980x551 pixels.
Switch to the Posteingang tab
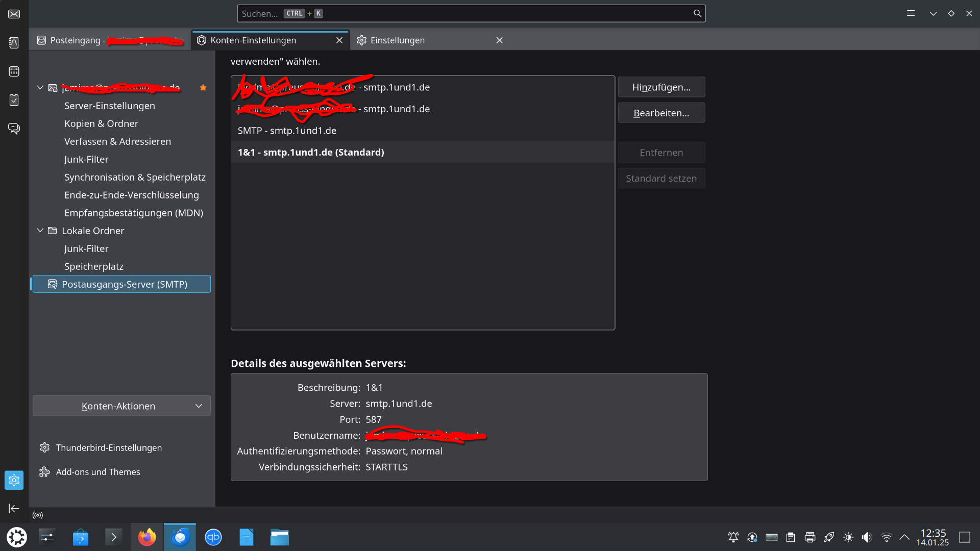pyautogui.click(x=76, y=40)
